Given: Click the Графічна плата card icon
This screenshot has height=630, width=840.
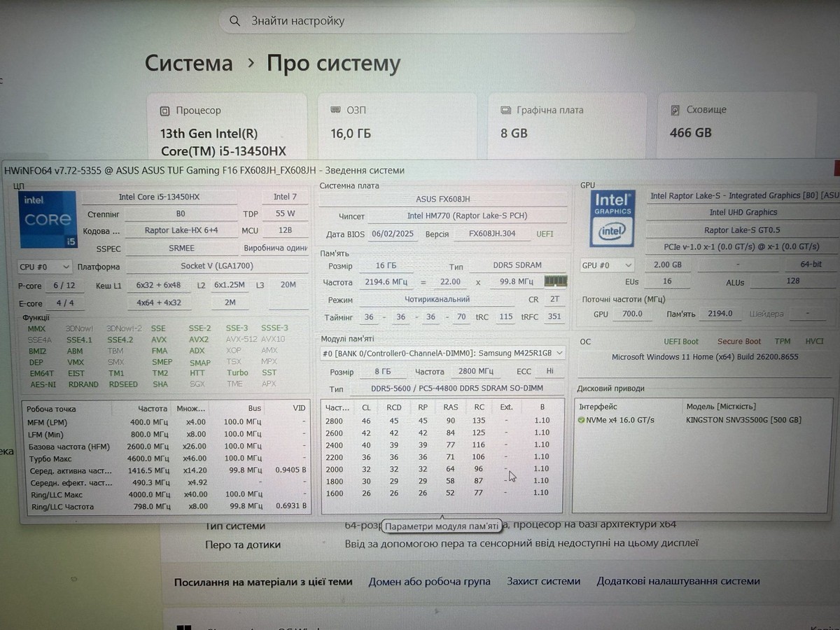Looking at the screenshot, I should click(x=505, y=111).
